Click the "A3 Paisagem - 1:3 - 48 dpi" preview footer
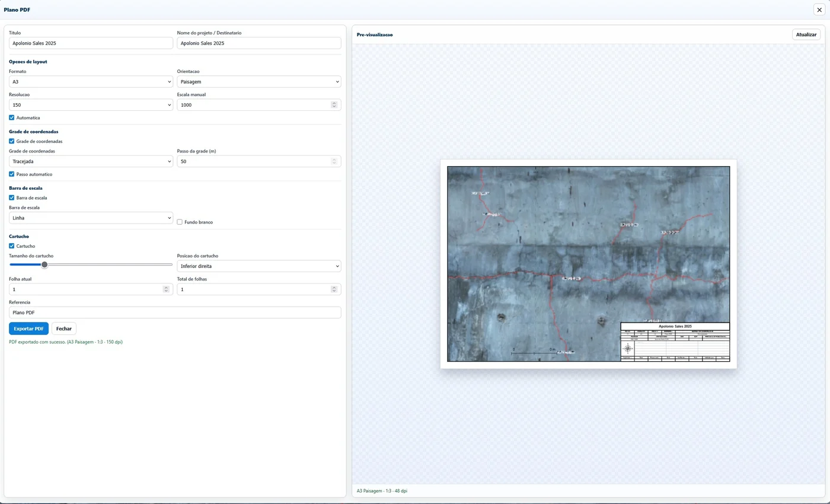The width and height of the screenshot is (830, 504). [382, 491]
